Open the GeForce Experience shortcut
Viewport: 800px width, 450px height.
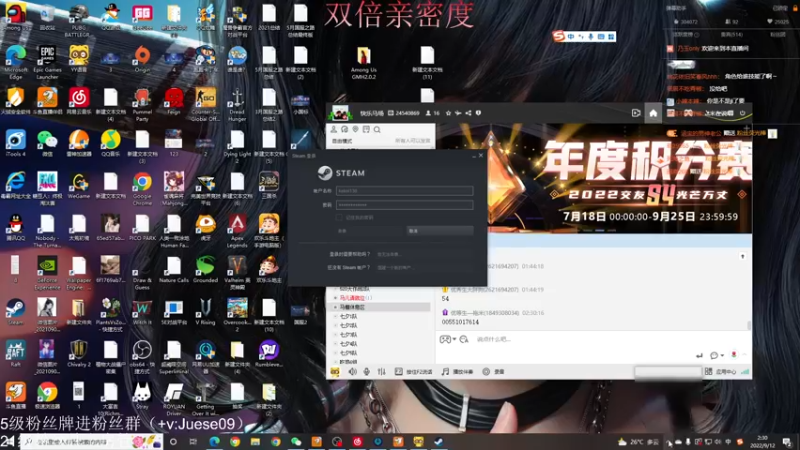pyautogui.click(x=47, y=273)
